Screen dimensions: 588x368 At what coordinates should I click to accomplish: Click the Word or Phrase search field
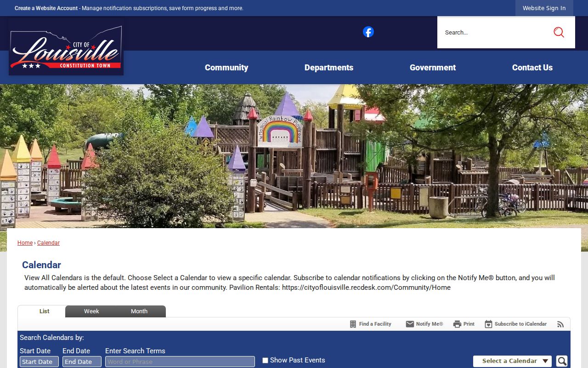tap(180, 362)
